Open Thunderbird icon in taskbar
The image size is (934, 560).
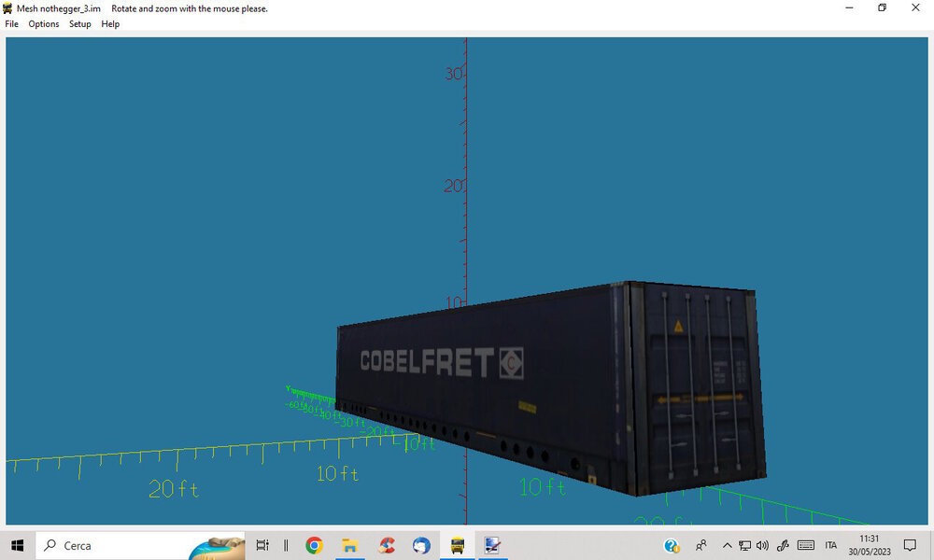coord(421,545)
